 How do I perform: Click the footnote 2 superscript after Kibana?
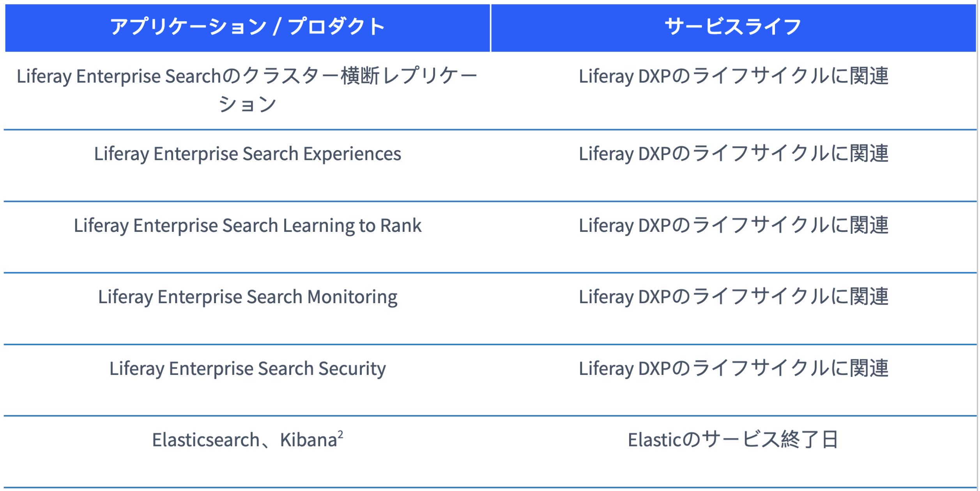341,435
